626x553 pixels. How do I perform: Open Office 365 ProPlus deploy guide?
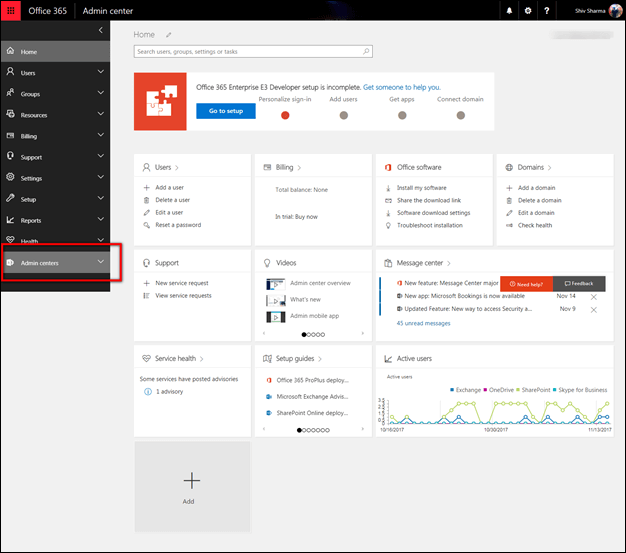pyautogui.click(x=312, y=381)
